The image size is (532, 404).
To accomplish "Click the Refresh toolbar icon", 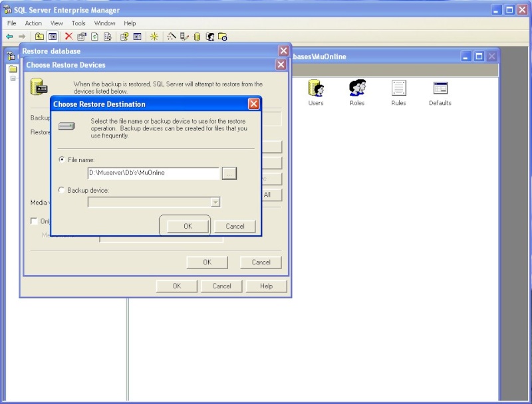I will coord(94,37).
